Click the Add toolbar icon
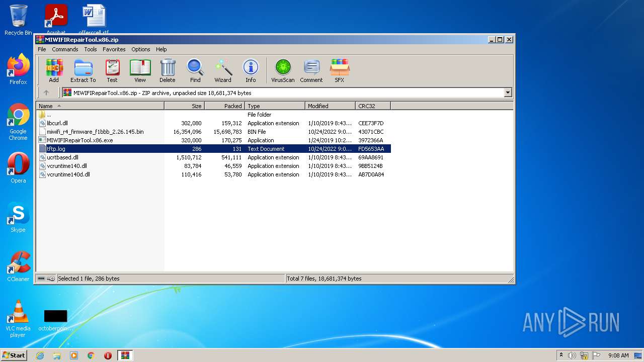Viewport: 644px width, 362px height. [x=54, y=70]
